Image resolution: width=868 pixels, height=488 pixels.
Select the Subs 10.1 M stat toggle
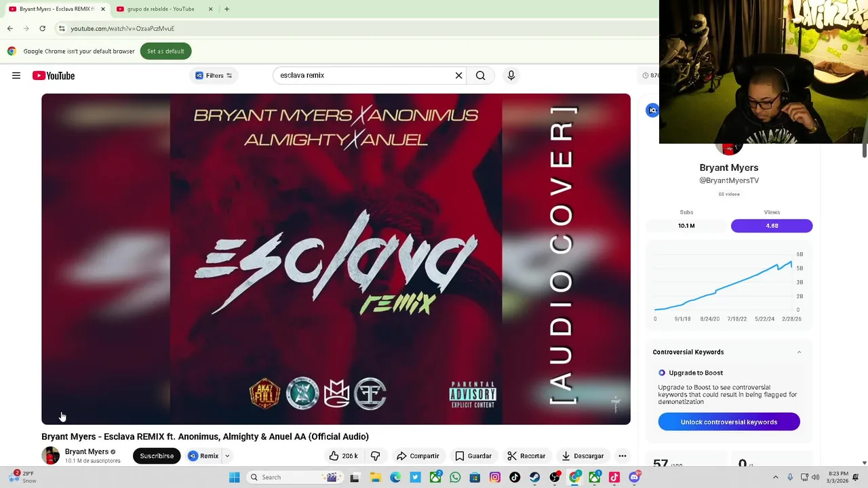pyautogui.click(x=686, y=226)
